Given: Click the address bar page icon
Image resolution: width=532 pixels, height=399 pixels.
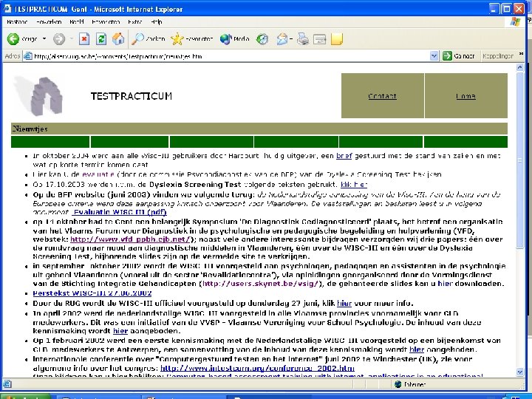Looking at the screenshot, I should point(28,56).
